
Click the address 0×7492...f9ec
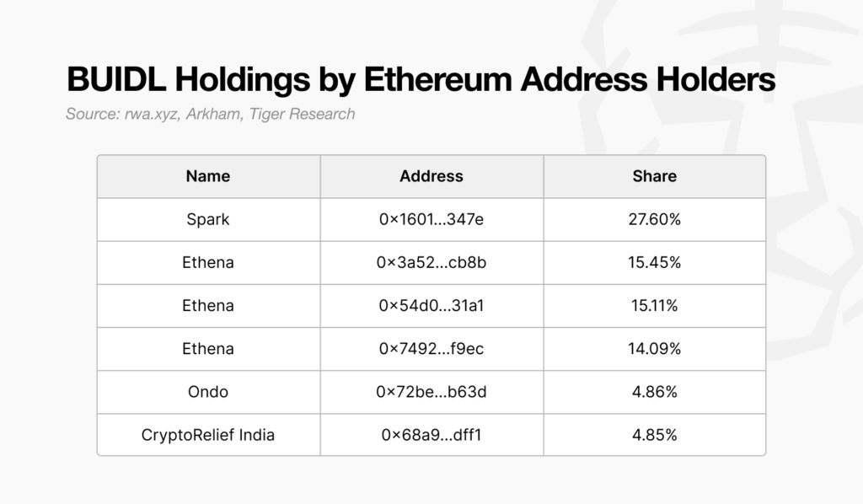(431, 348)
